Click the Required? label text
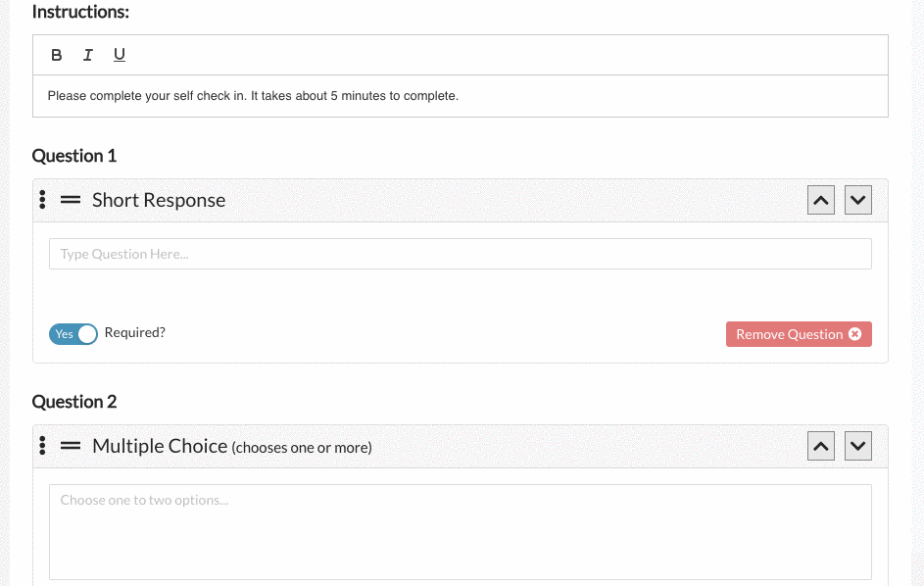The width and height of the screenshot is (924, 586). (134, 333)
